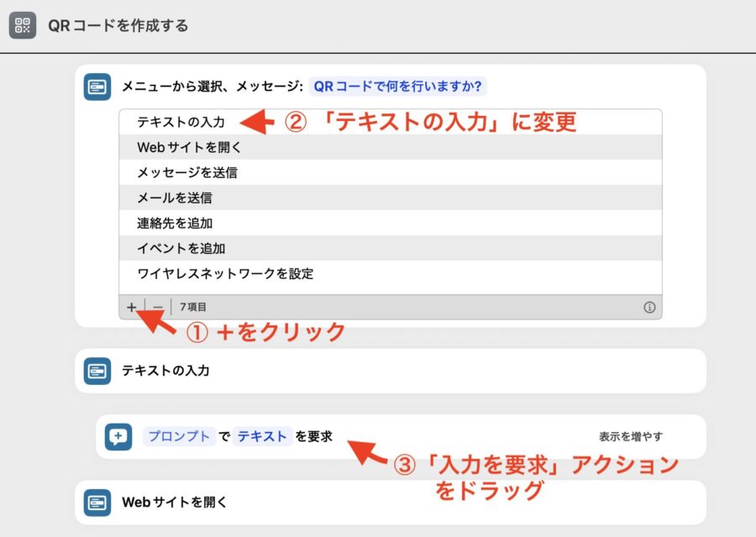Open the info icon in list footer
Screen dimensions: 756x537
click(x=648, y=308)
